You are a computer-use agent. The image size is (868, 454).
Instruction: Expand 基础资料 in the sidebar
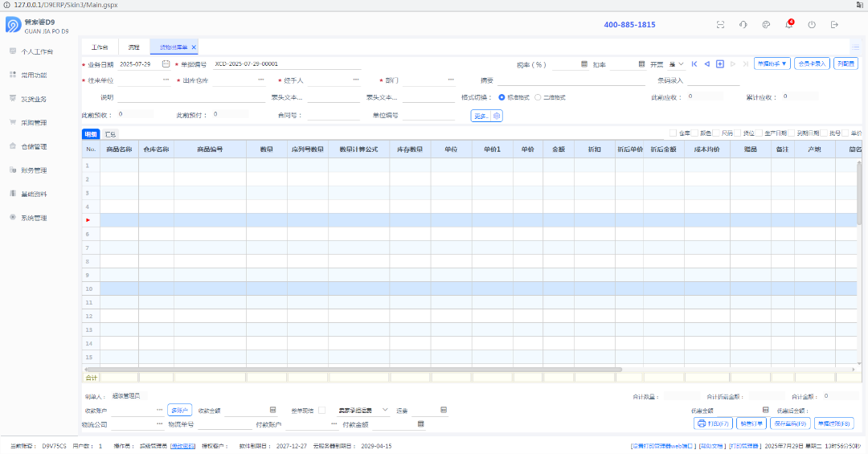(x=34, y=194)
